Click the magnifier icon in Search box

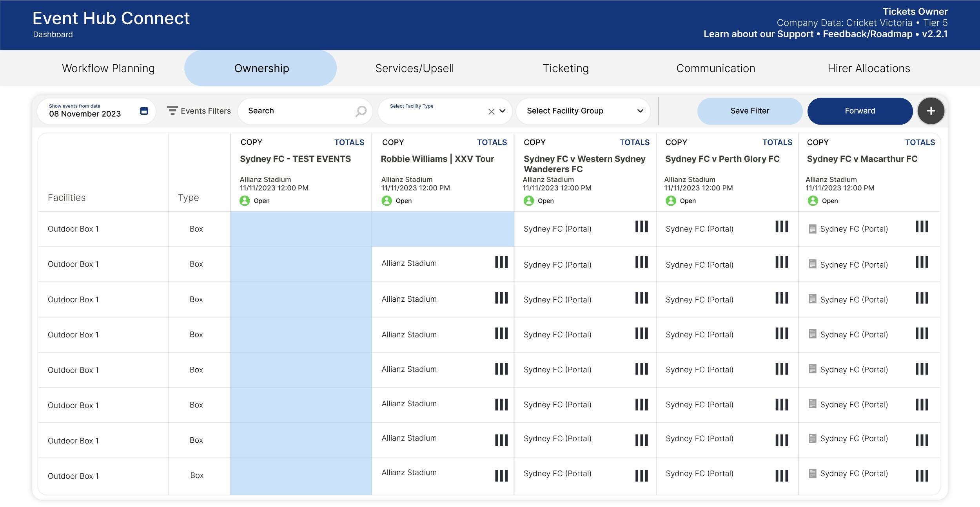click(x=360, y=111)
